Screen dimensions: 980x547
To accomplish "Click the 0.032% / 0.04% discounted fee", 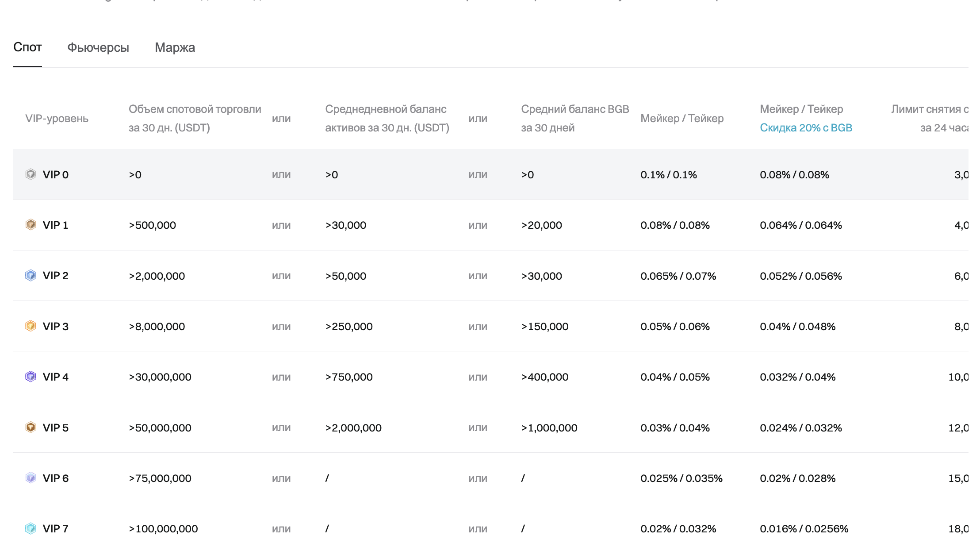I will click(798, 377).
